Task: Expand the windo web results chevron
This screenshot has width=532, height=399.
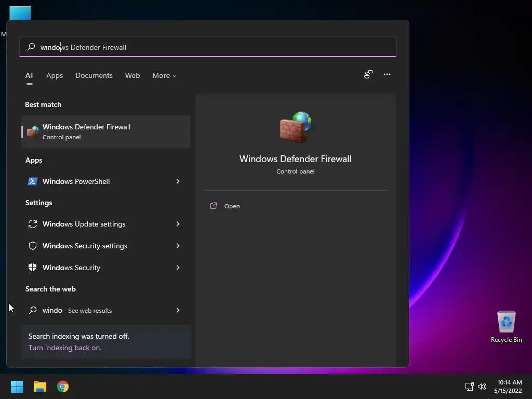Action: click(x=178, y=310)
